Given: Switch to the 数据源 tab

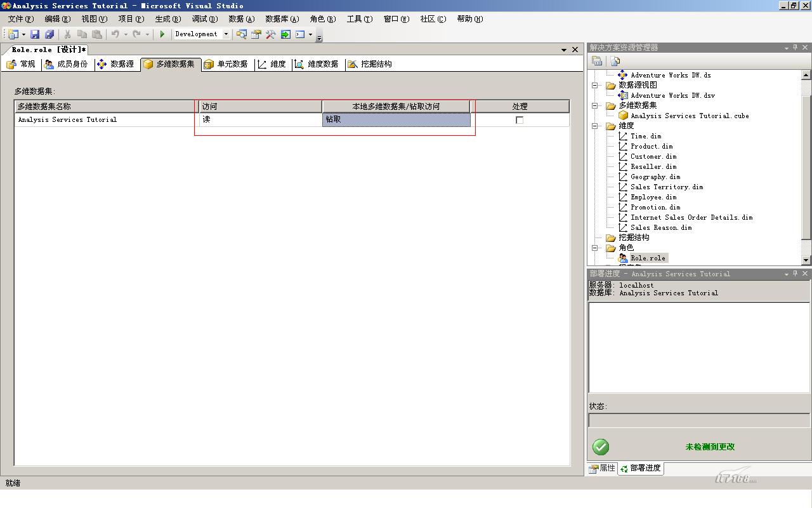Looking at the screenshot, I should pyautogui.click(x=115, y=64).
